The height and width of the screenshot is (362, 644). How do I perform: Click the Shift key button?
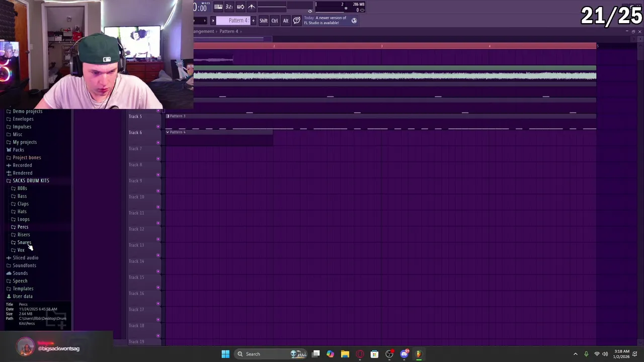[264, 21]
